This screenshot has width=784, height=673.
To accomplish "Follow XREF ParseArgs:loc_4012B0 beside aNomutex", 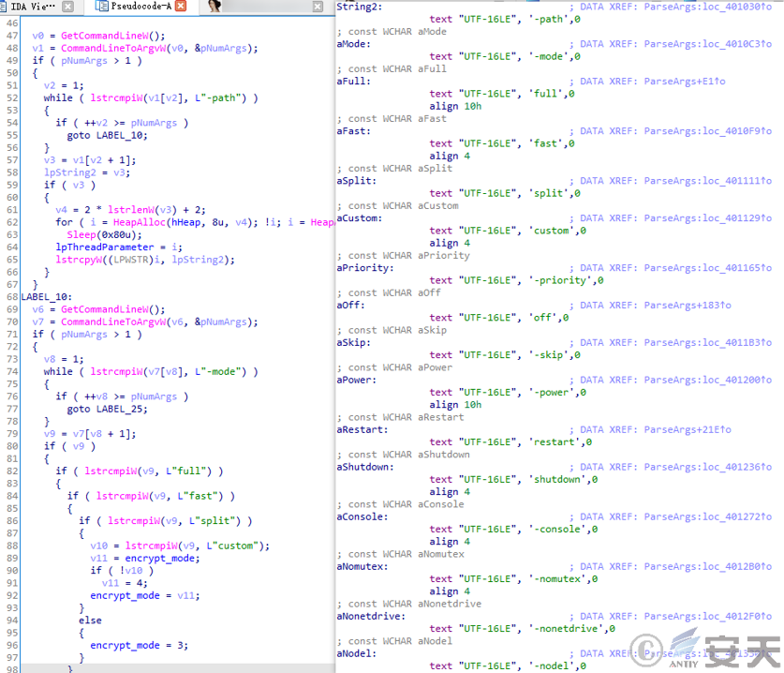I will (708, 566).
